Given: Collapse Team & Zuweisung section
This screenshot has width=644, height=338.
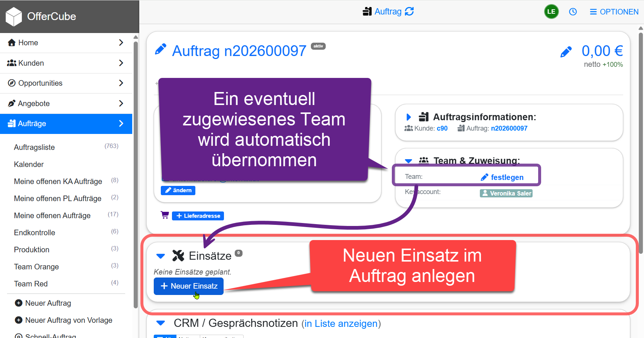Looking at the screenshot, I should pos(409,161).
